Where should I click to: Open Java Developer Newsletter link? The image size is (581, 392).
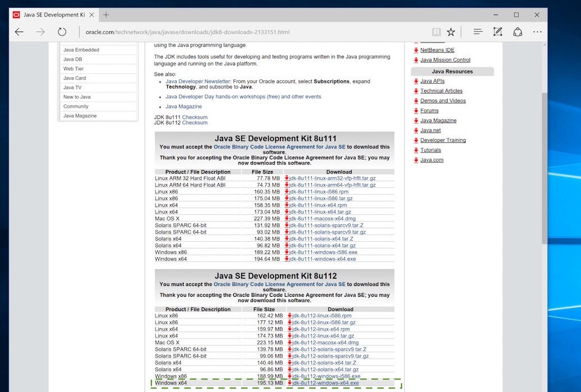coord(198,81)
